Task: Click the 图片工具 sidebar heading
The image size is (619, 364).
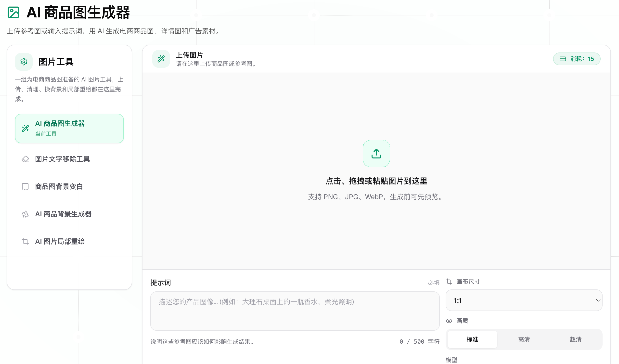Action: point(56,62)
